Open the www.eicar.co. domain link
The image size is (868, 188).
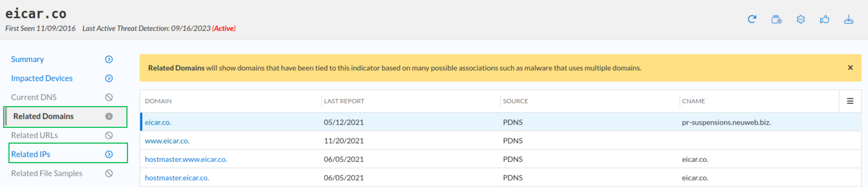click(x=167, y=141)
